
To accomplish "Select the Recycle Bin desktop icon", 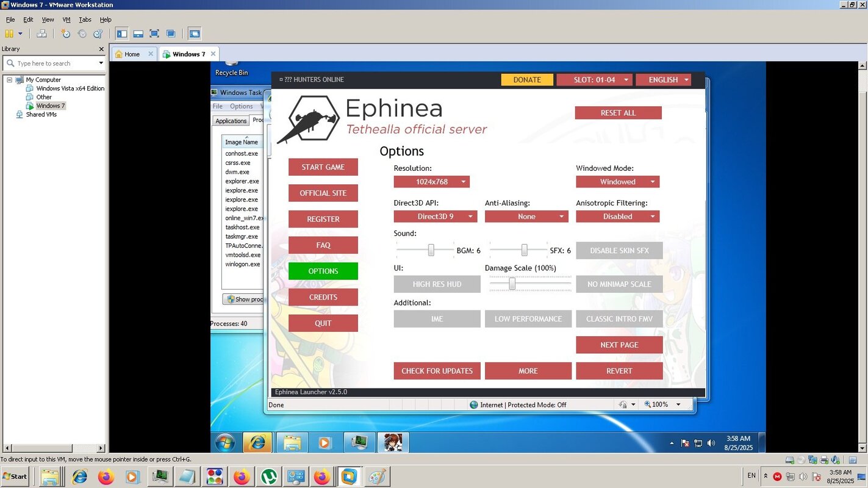I will click(x=231, y=68).
